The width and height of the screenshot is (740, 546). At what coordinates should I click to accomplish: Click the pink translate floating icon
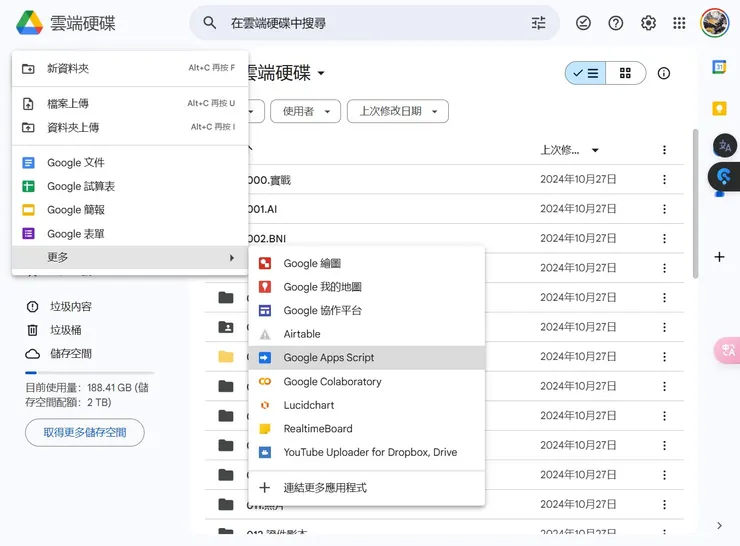click(727, 350)
